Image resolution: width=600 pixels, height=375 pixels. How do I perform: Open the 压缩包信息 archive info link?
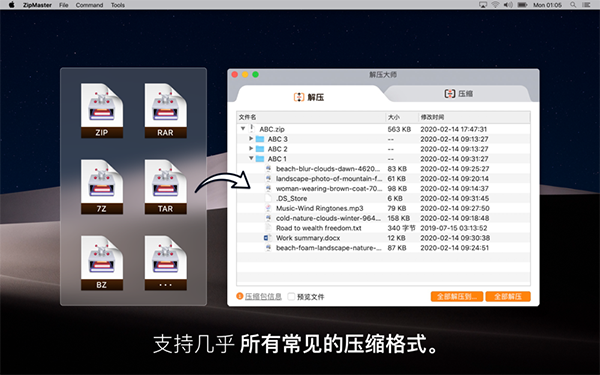tap(263, 297)
